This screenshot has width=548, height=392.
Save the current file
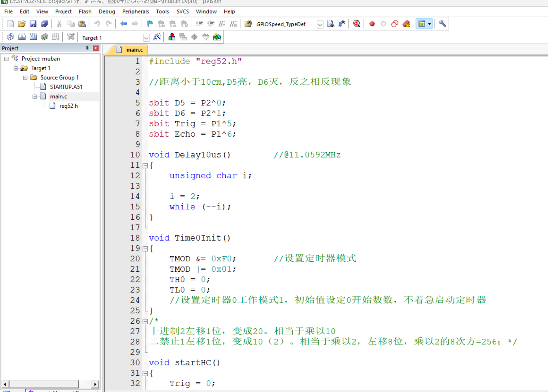click(x=33, y=24)
